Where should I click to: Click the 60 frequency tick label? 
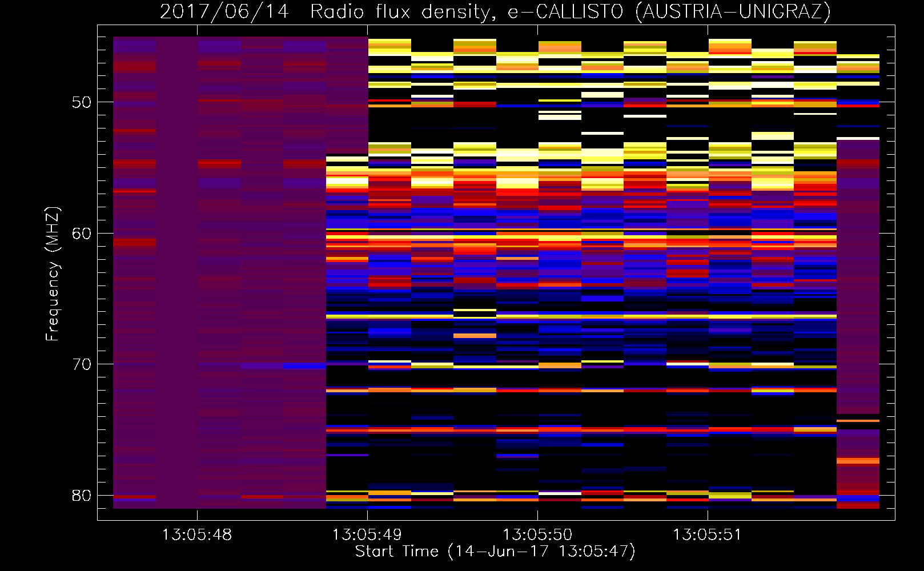(x=82, y=234)
